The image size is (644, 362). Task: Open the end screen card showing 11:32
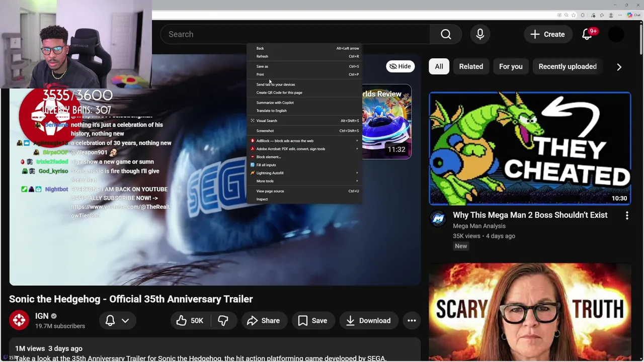386,121
